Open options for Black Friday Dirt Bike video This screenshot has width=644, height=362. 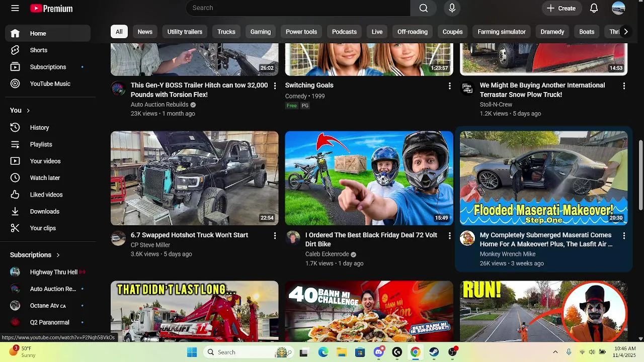pyautogui.click(x=449, y=236)
